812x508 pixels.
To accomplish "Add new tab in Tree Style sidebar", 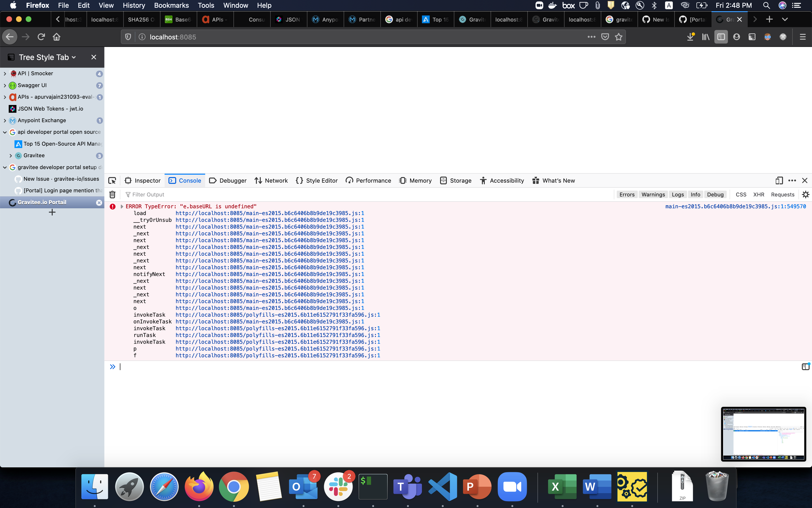I will [52, 212].
